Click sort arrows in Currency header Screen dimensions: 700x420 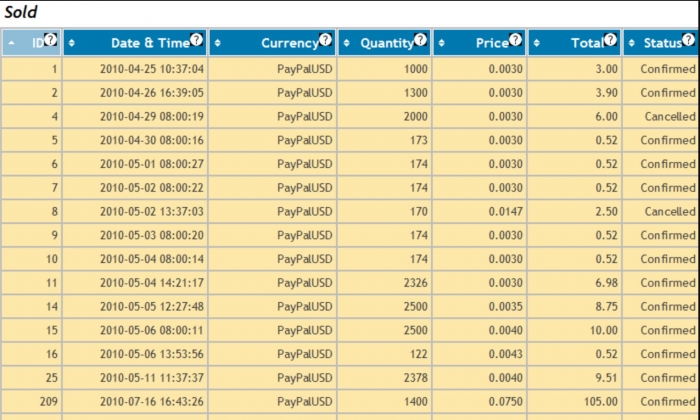click(x=217, y=43)
